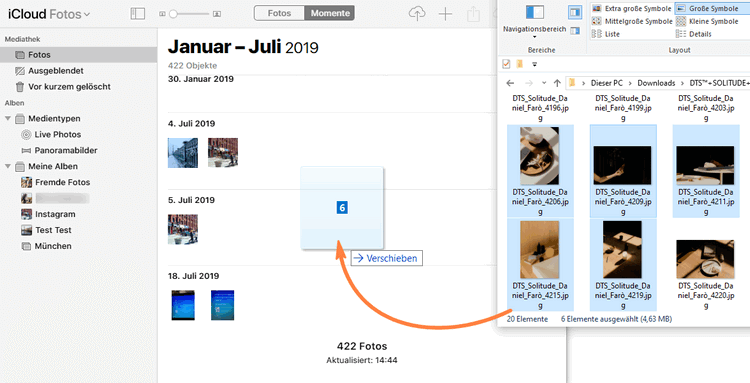Select file DTS_Solitude_Daniel_Farò_4219.jpg thumbnail
This screenshot has height=383, width=750.
(x=622, y=250)
